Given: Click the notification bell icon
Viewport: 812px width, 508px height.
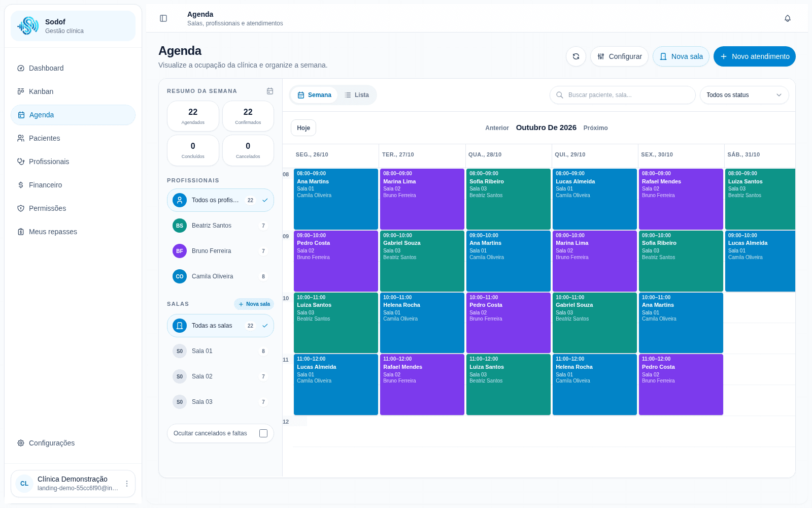Looking at the screenshot, I should 788,18.
